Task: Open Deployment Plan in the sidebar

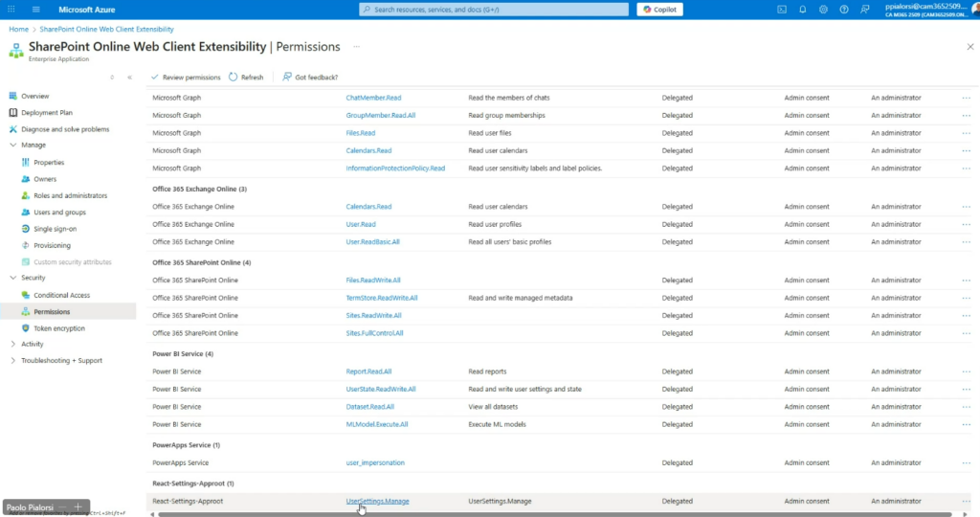Action: [47, 113]
